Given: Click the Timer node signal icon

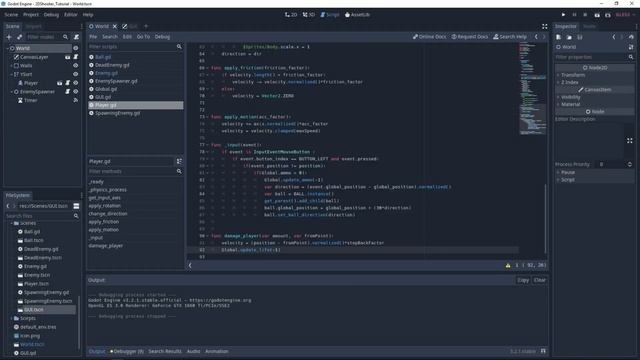Looking at the screenshot, I should point(76,100).
